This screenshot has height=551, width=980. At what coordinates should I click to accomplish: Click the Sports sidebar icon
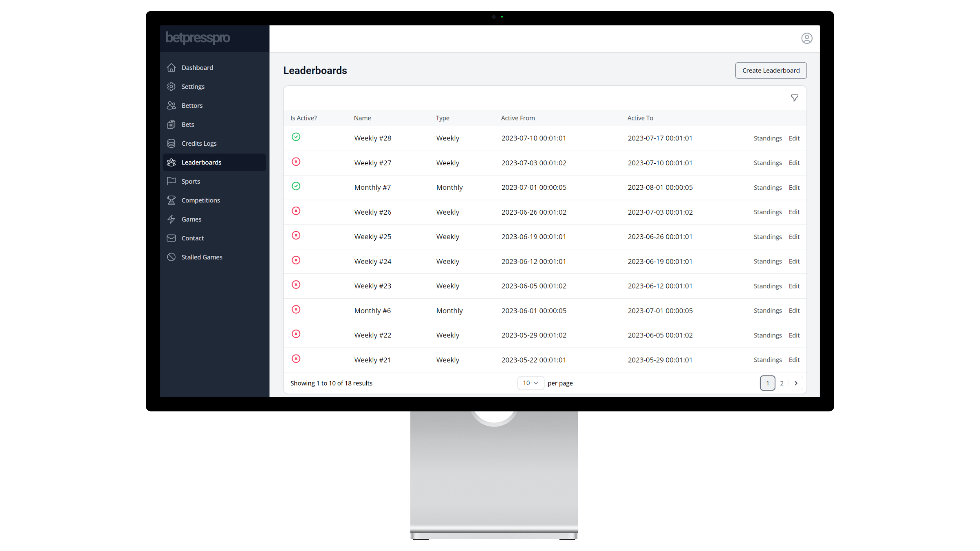click(x=171, y=181)
